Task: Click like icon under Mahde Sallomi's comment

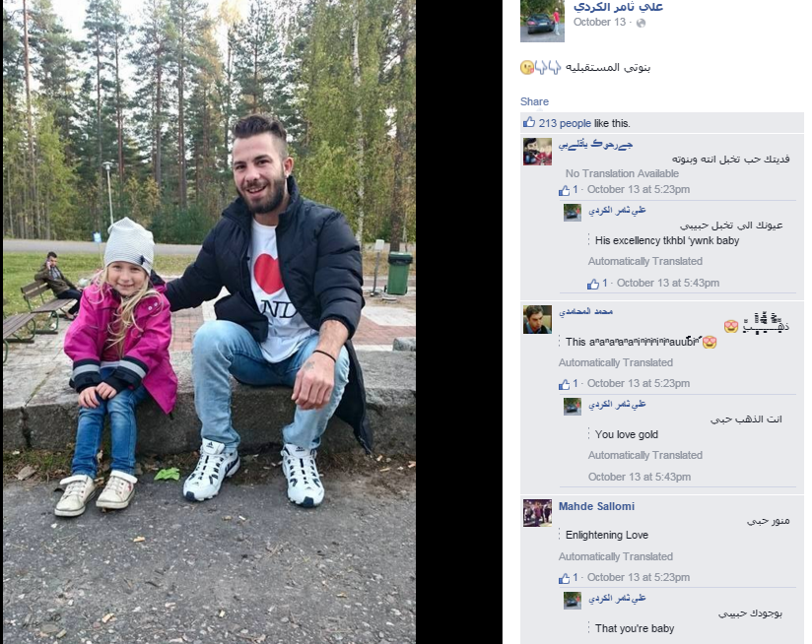Action: click(x=564, y=578)
